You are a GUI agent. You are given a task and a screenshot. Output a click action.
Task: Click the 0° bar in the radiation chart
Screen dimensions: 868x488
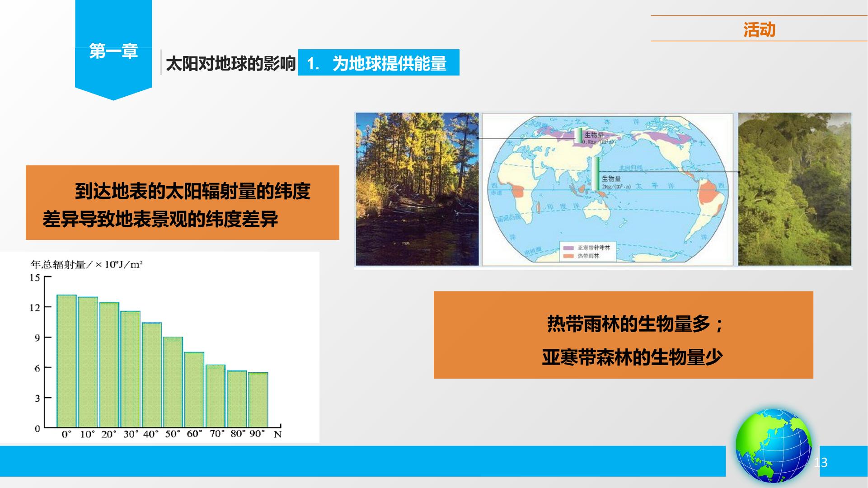point(66,361)
